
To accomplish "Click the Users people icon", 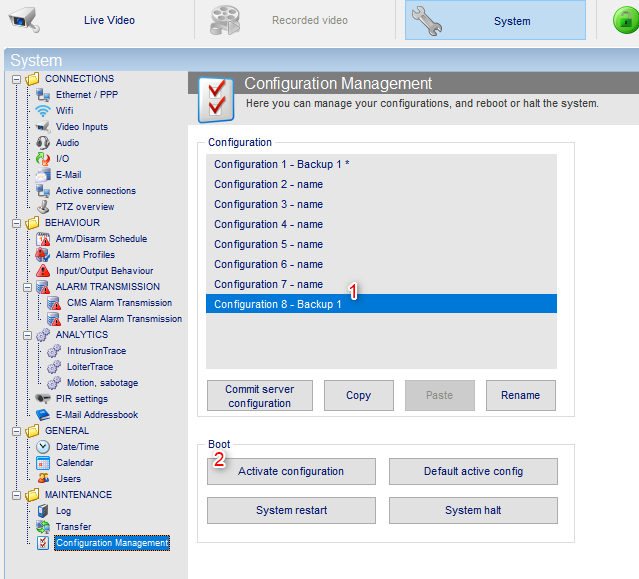I will click(43, 478).
